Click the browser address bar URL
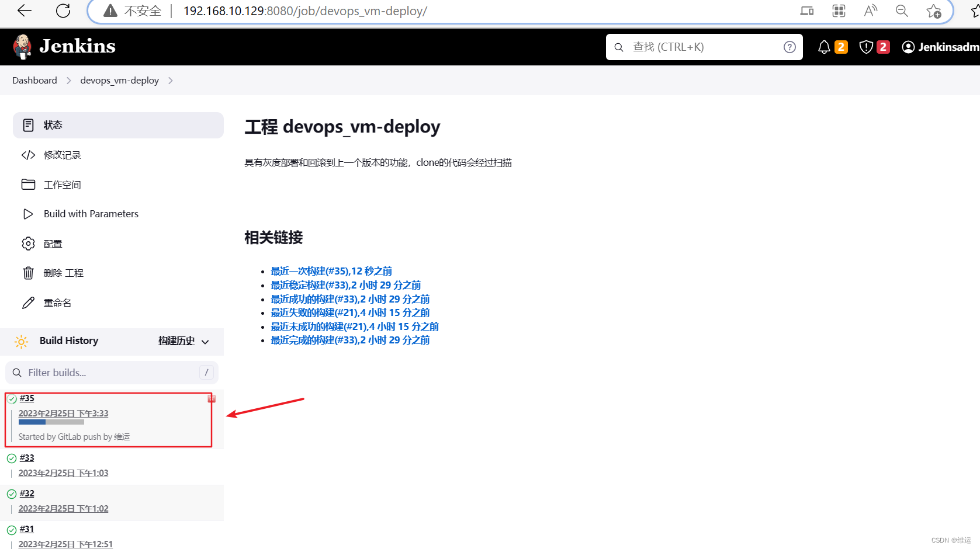Screen dimensions: 980x549 [305, 11]
